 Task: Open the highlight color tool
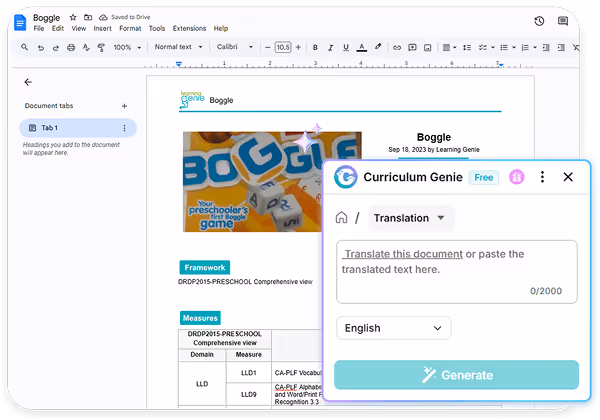pos(378,47)
